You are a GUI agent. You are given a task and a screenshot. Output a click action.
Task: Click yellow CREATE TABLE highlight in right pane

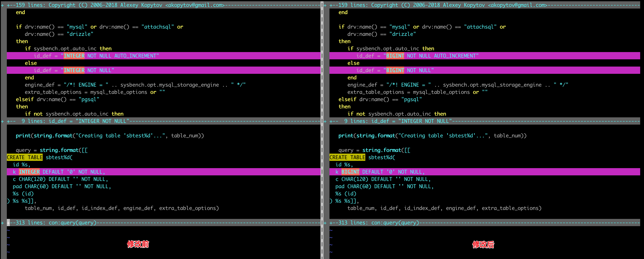point(347,157)
